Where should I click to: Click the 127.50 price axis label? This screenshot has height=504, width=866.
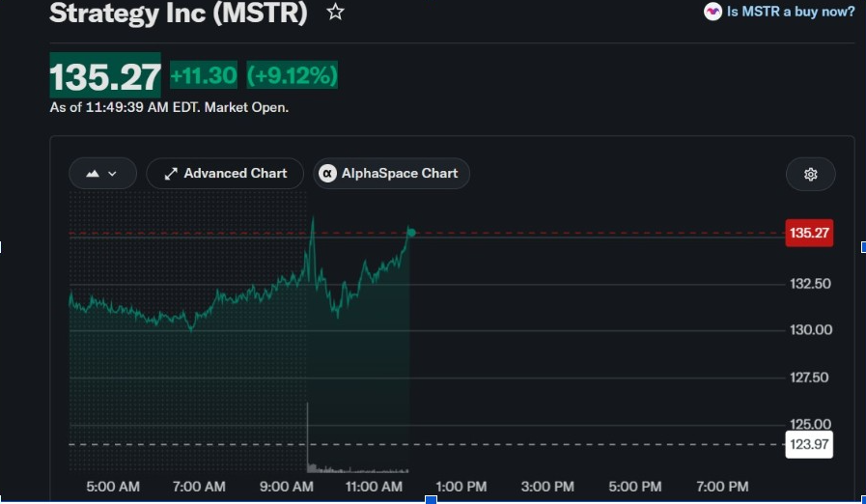click(809, 378)
